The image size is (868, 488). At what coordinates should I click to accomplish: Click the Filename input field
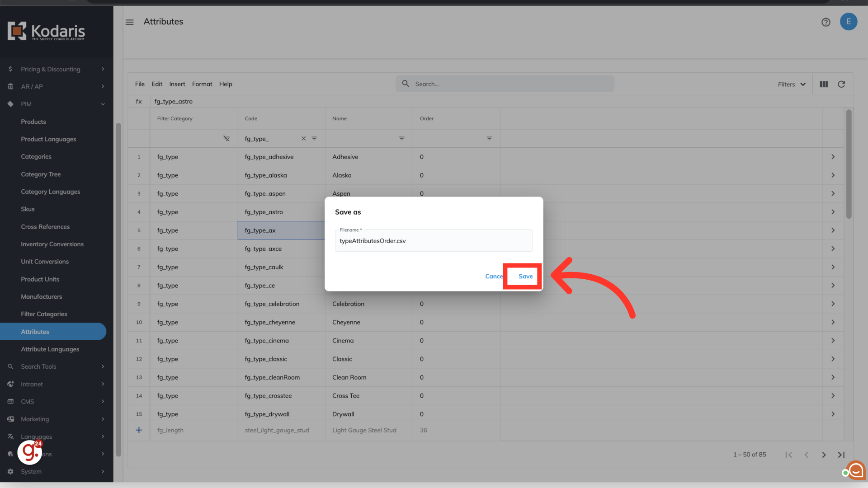click(433, 241)
